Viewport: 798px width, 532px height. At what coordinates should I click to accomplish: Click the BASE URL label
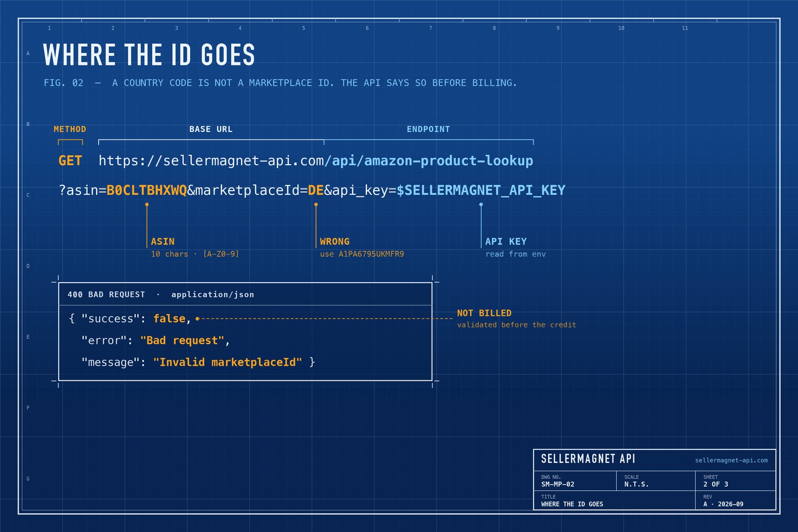click(x=211, y=129)
